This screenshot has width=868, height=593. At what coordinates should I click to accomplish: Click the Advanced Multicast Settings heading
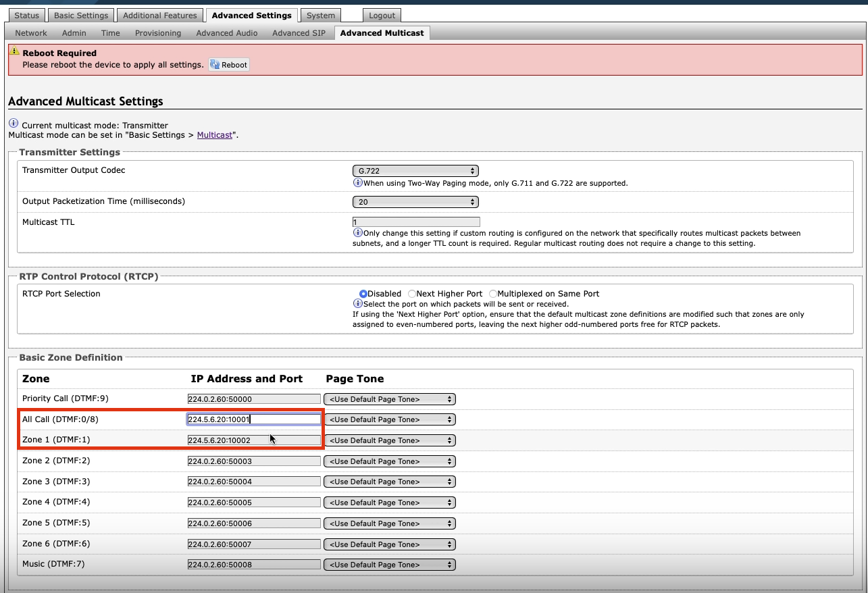tap(86, 101)
